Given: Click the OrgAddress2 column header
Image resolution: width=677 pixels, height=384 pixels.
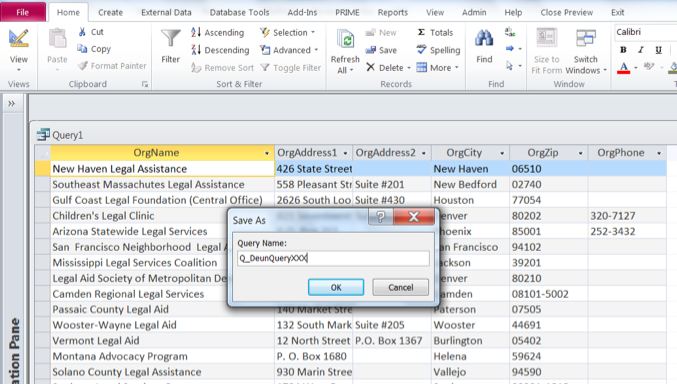Looking at the screenshot, I should (x=392, y=153).
